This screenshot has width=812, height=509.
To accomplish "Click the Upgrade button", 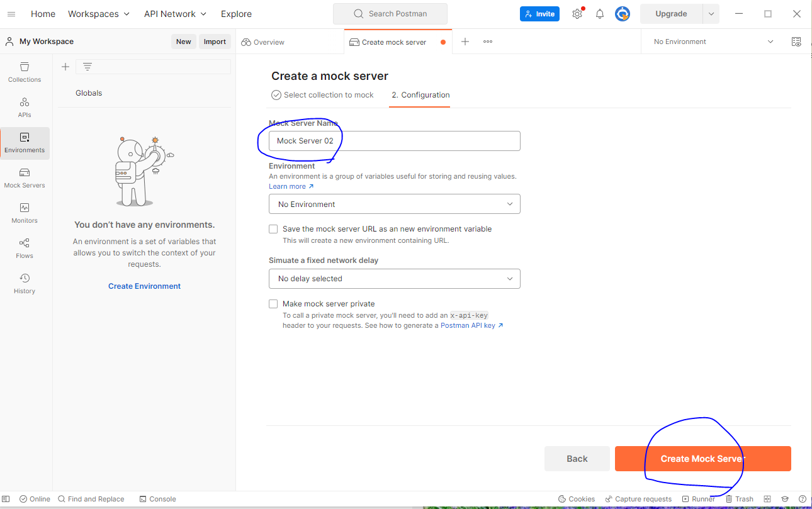I will [x=671, y=14].
